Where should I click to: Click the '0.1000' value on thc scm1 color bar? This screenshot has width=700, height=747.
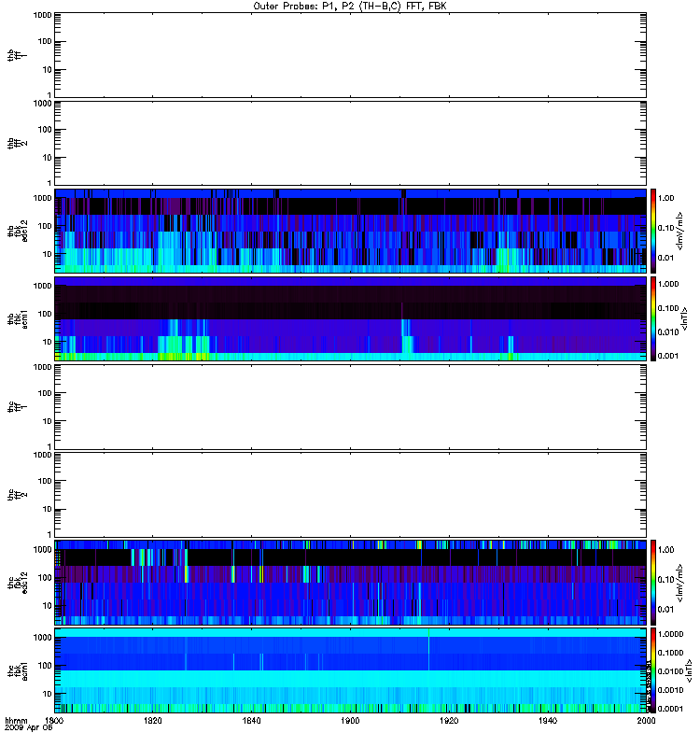(670, 653)
